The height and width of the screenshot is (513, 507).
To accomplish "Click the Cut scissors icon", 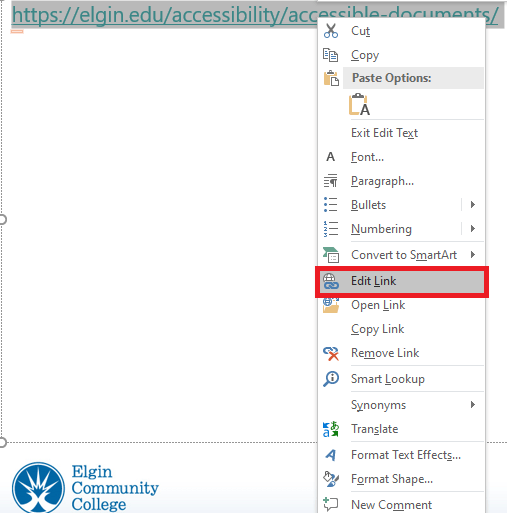I will [x=331, y=31].
